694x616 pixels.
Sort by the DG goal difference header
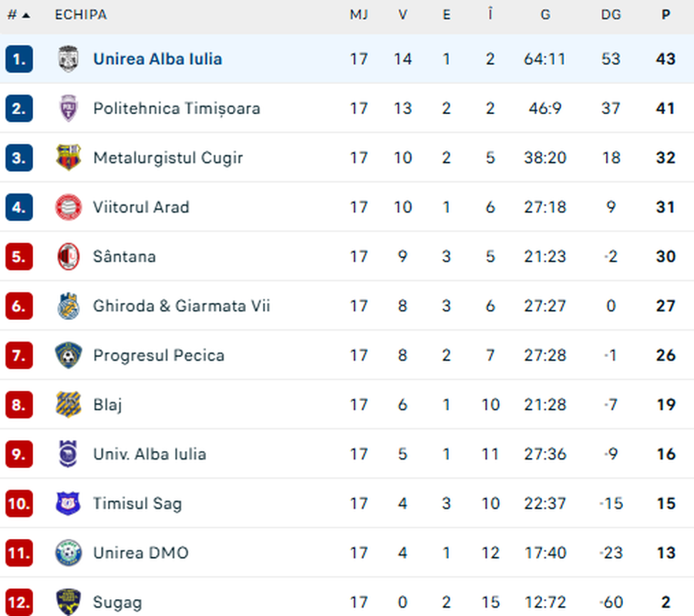click(x=611, y=15)
